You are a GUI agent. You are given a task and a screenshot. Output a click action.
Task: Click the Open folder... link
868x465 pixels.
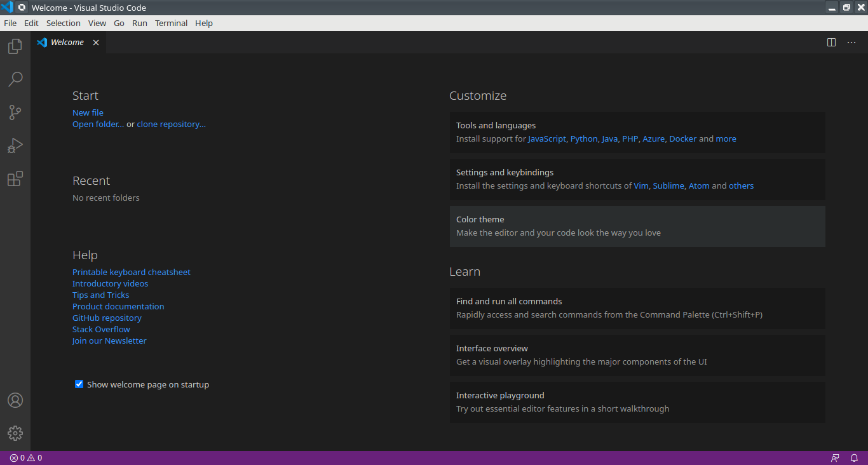[98, 125]
